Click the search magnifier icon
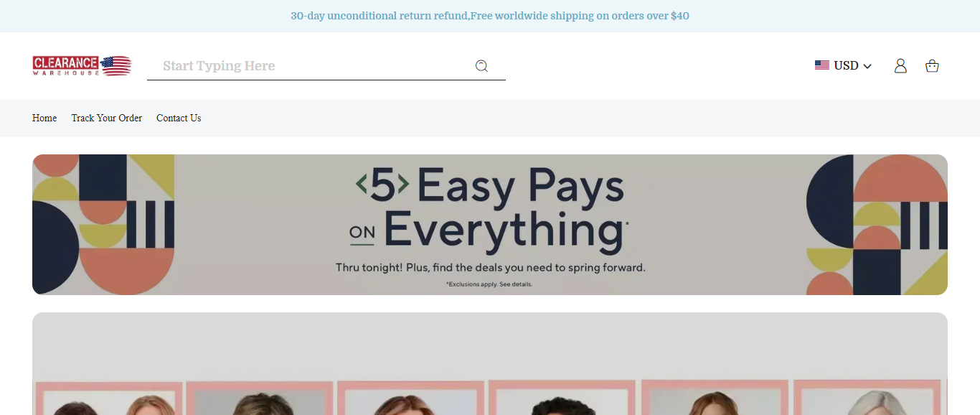The image size is (980, 415). [x=481, y=66]
